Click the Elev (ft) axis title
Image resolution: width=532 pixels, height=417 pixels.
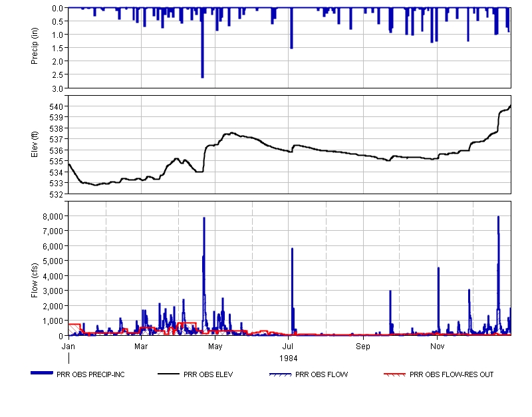(x=35, y=145)
